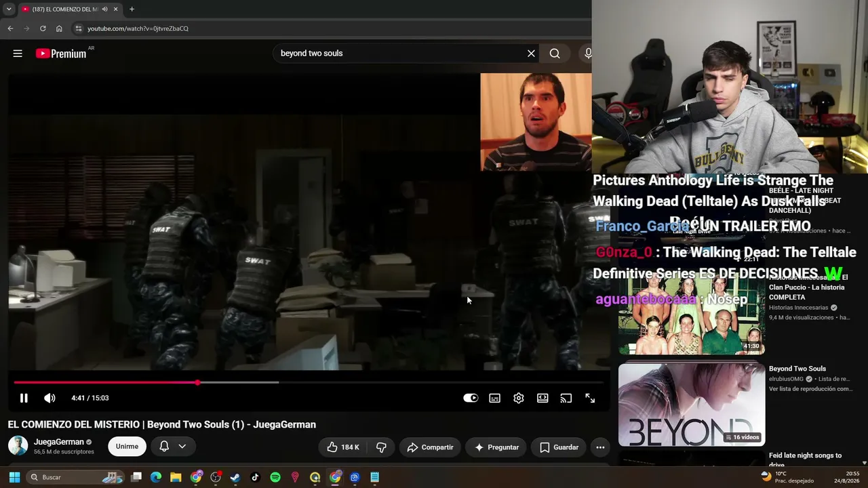Start a voice search with the microphone
Image resolution: width=868 pixels, height=488 pixels.
pyautogui.click(x=587, y=54)
